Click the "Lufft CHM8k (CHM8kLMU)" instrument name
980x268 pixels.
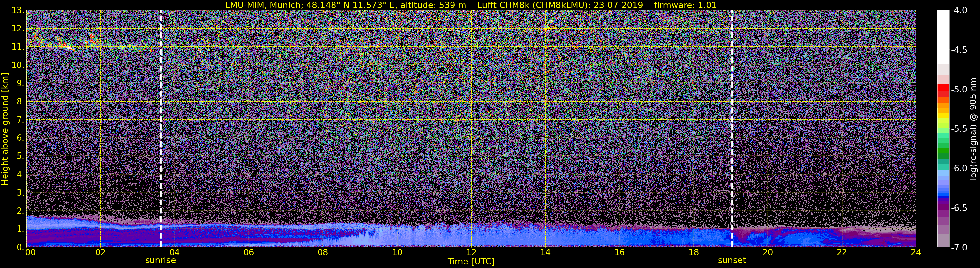coord(533,5)
